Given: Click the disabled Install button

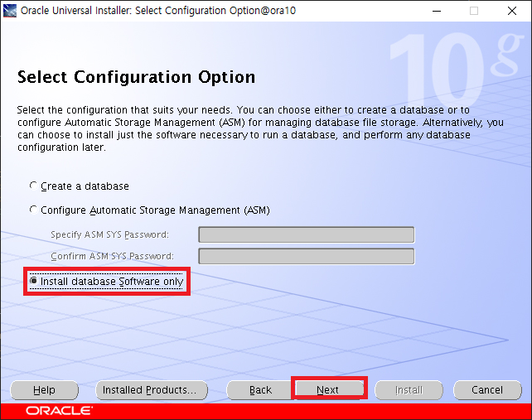Looking at the screenshot, I should [409, 390].
